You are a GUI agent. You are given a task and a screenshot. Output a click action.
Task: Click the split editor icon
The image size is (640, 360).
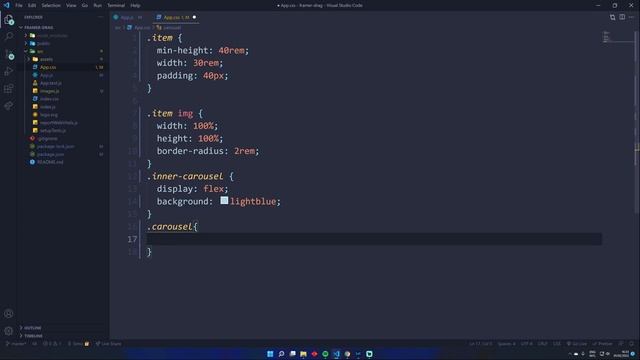(x=622, y=17)
